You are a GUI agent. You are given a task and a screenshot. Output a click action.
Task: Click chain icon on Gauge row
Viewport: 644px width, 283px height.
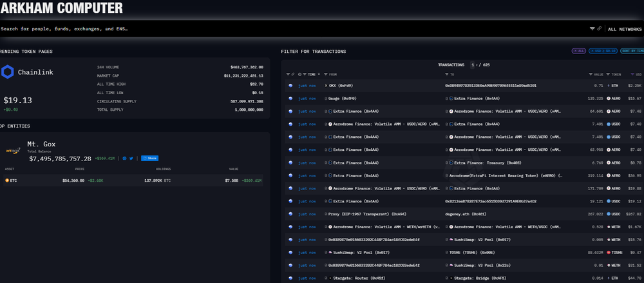click(291, 99)
